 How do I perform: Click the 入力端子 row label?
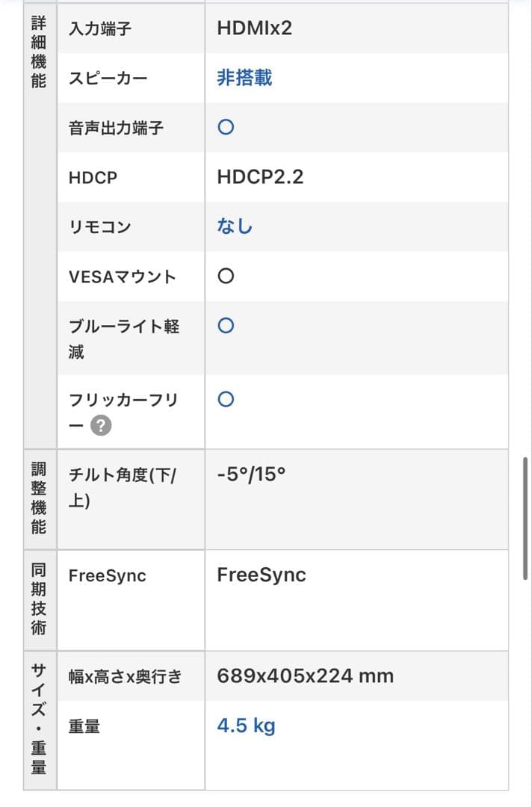[101, 28]
